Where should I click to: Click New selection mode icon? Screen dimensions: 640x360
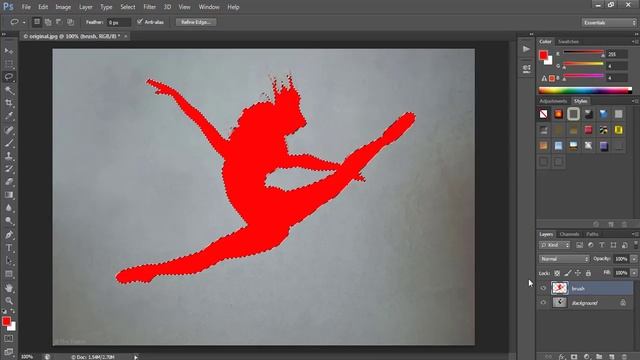(37, 22)
